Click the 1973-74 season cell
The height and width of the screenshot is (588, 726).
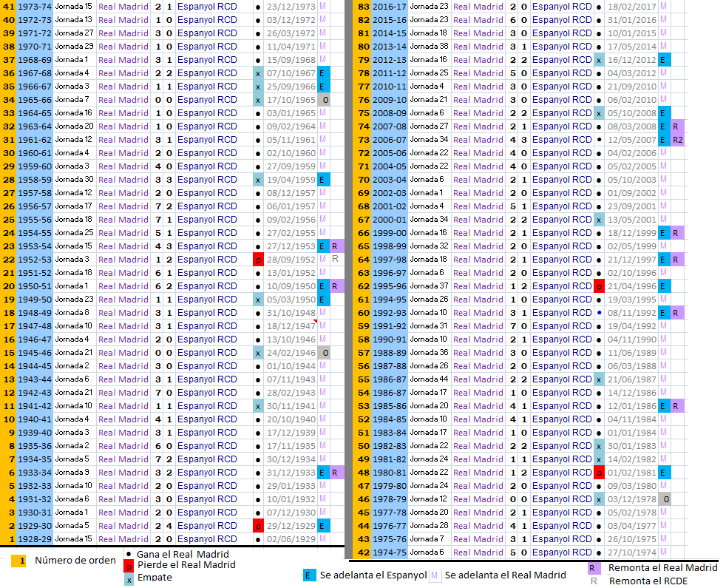35,7
